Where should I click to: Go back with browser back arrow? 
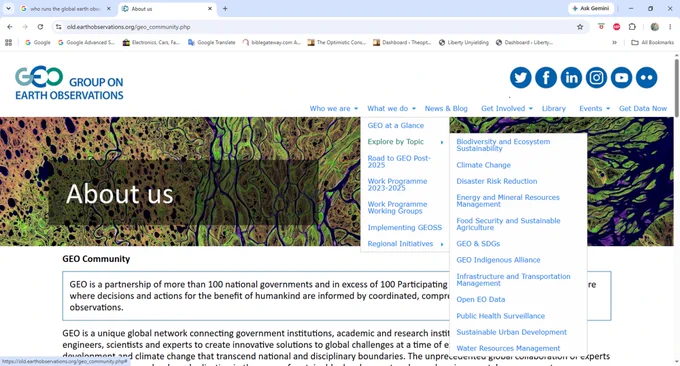coord(10,27)
